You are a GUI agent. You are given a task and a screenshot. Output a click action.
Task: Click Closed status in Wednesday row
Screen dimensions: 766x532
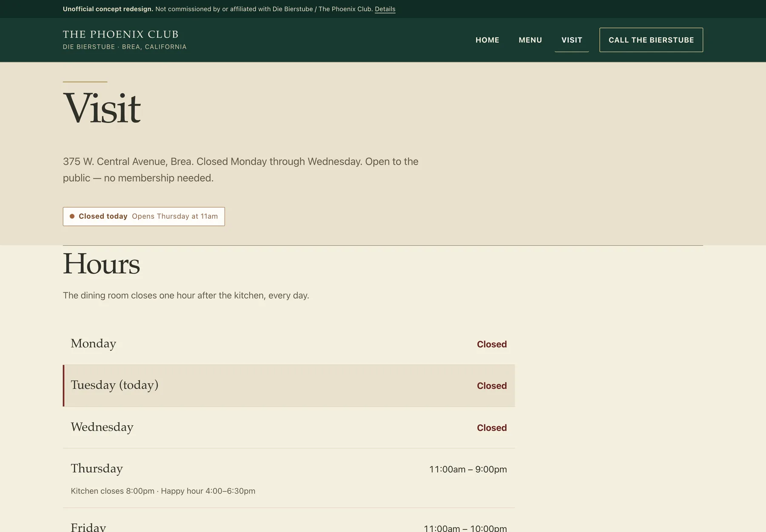pyautogui.click(x=492, y=428)
